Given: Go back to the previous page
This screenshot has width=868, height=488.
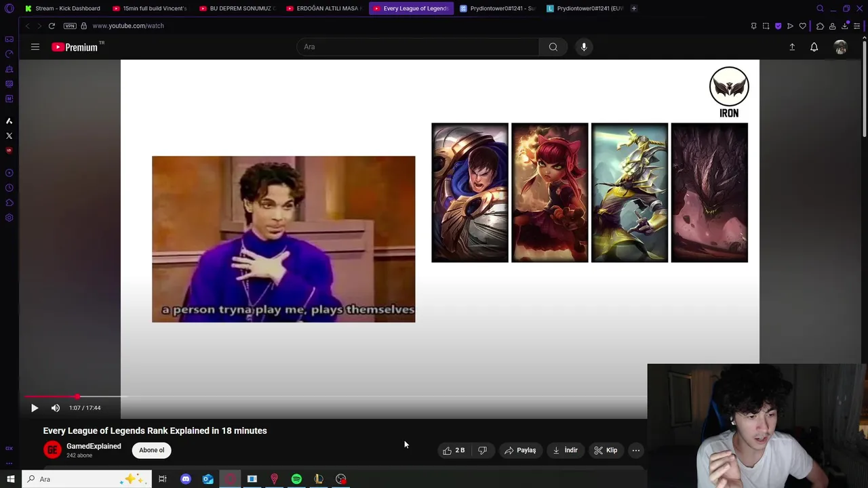Looking at the screenshot, I should [x=27, y=26].
